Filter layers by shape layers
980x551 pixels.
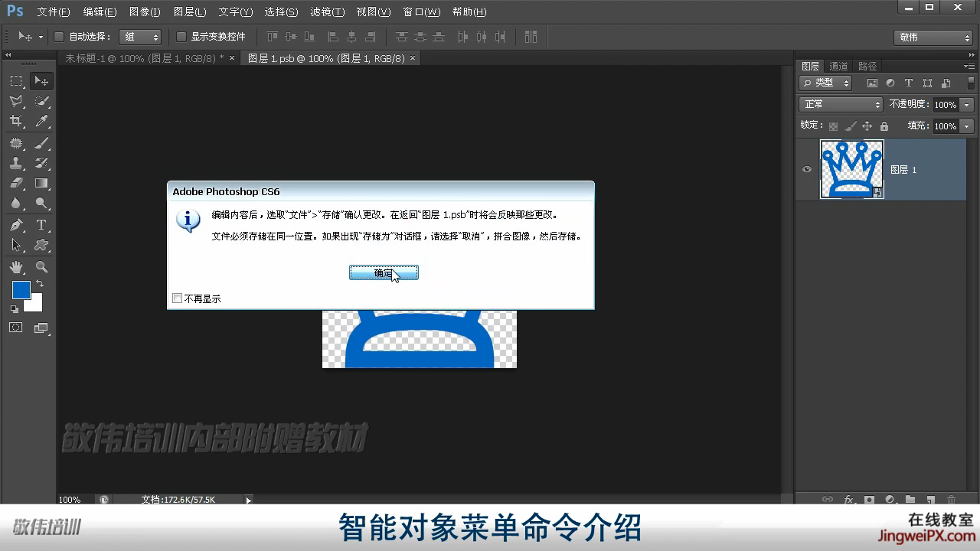point(927,83)
